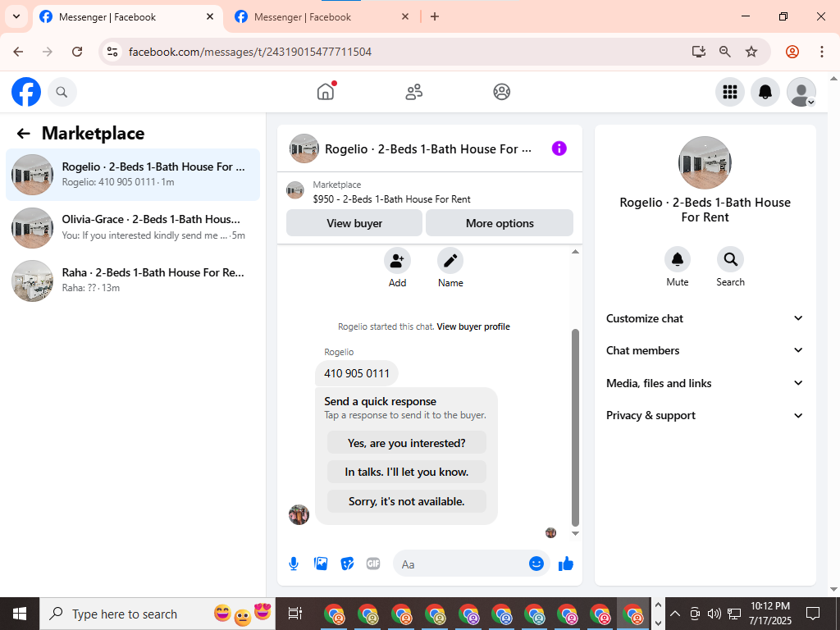Send a thumbs up like
The width and height of the screenshot is (840, 630).
(x=566, y=564)
